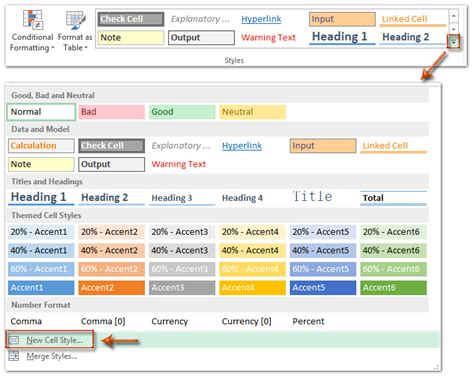
Task: Apply 20% - Accent6 themed style
Action: coord(393,232)
